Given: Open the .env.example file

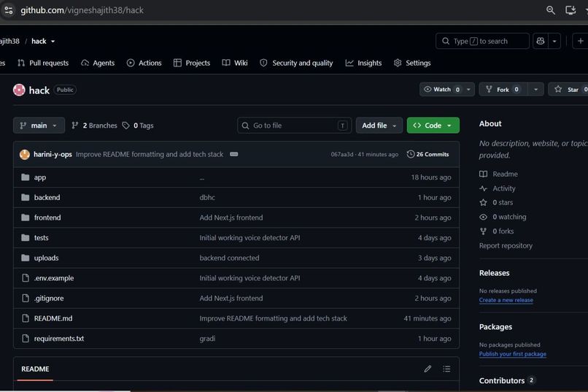Looking at the screenshot, I should [54, 278].
